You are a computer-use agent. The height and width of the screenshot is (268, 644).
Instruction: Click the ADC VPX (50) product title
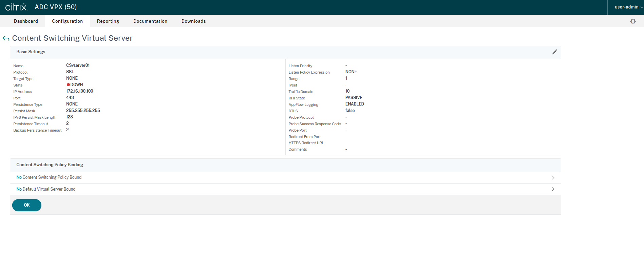click(x=56, y=7)
